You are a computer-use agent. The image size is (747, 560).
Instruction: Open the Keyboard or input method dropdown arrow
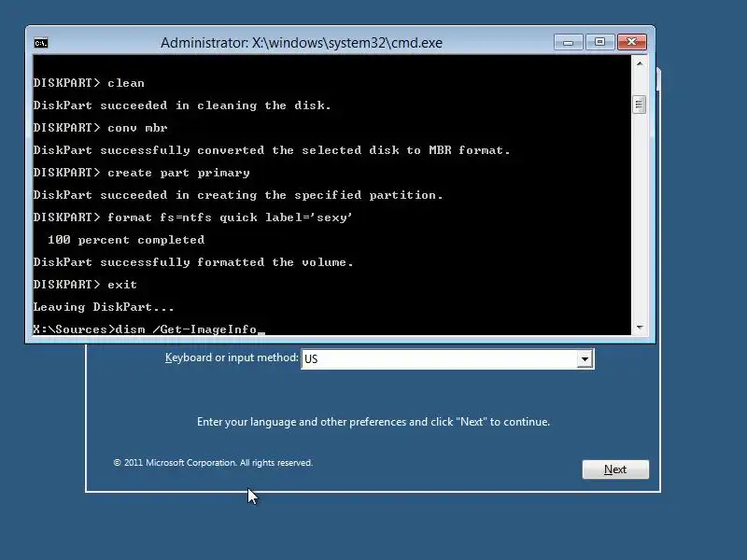click(585, 359)
